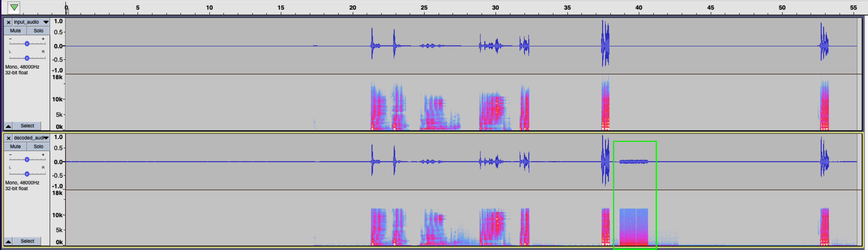Viewport: 868px width, 250px height.
Task: Click the plus to raise input_audio gain
Action: pos(43,38)
